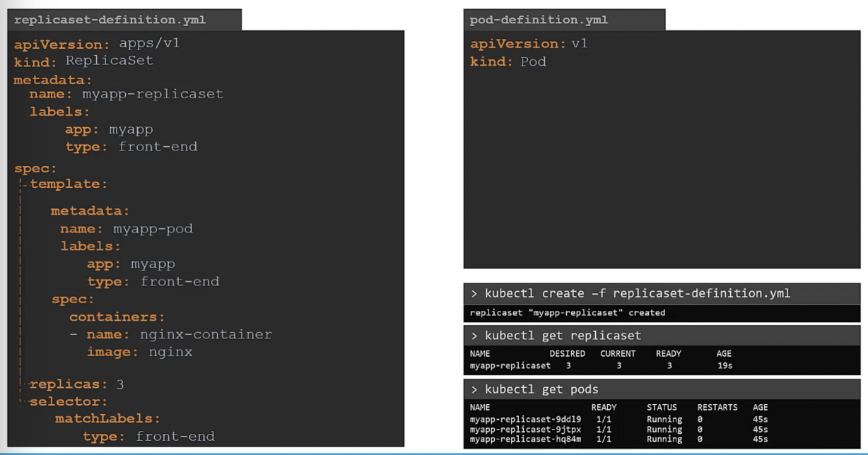
Task: Click 'Running' status in the 9jtpx row
Action: tap(664, 430)
